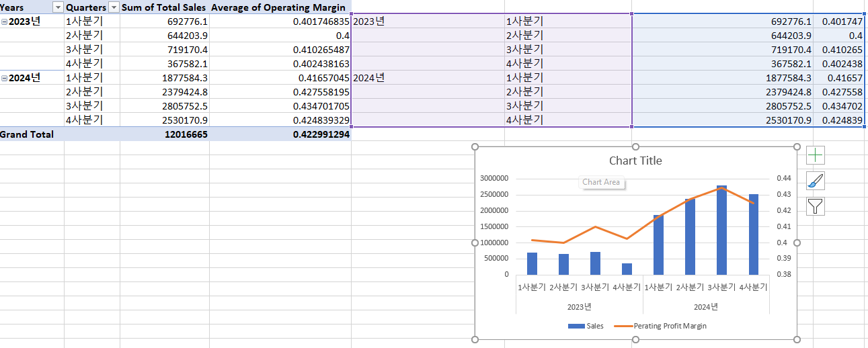Viewport: 868px width, 348px height.
Task: Select the Sales legend entry
Action: [586, 326]
